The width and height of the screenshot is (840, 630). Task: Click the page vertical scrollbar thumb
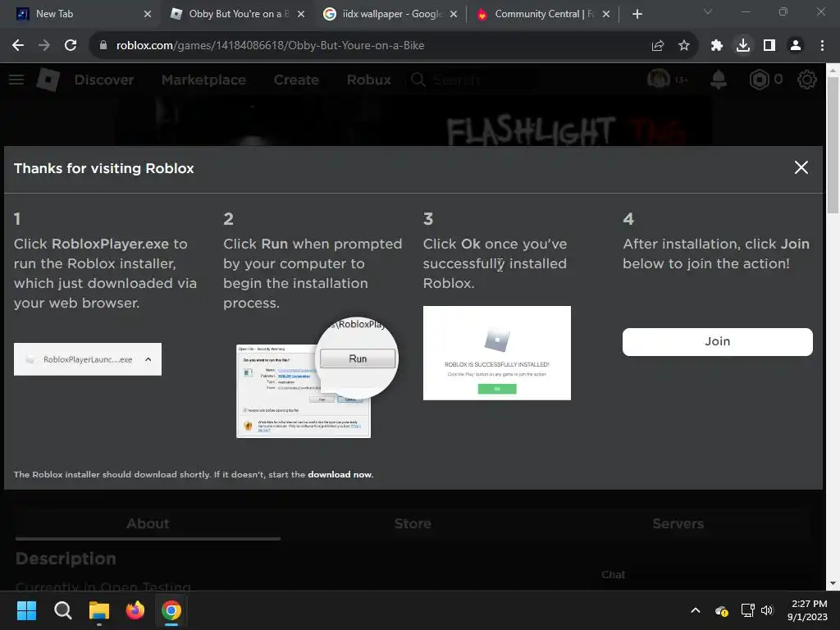[x=833, y=145]
